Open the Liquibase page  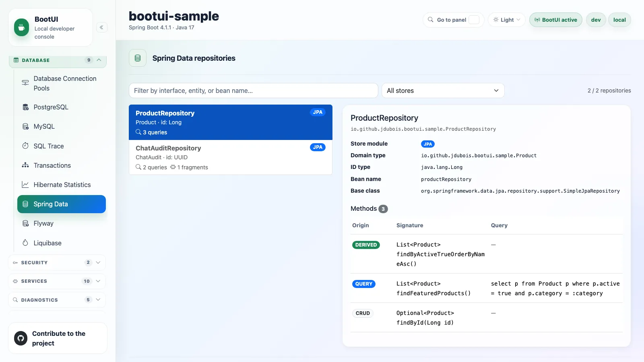pos(61,243)
